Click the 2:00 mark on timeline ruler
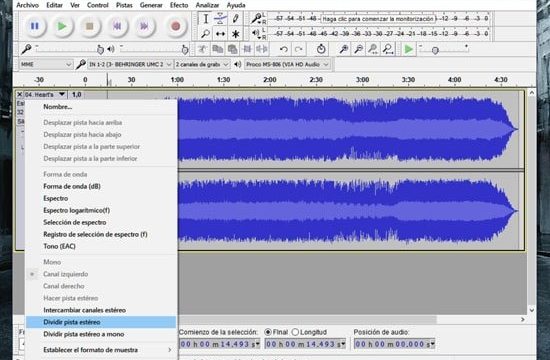The height and width of the screenshot is (360, 550). pyautogui.click(x=269, y=80)
